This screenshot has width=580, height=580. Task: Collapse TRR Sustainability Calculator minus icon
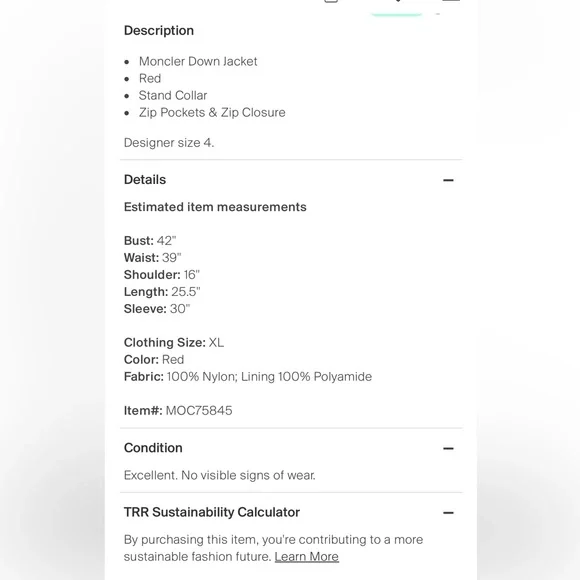point(448,513)
